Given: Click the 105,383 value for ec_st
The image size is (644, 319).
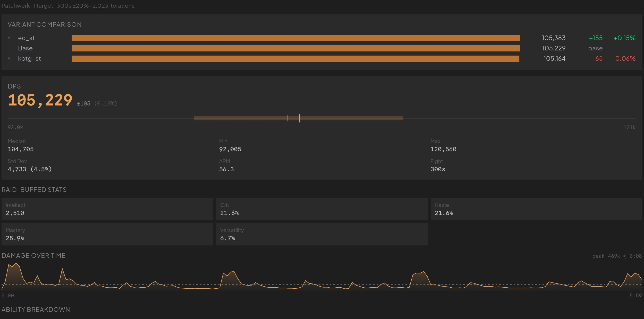Looking at the screenshot, I should [x=554, y=38].
